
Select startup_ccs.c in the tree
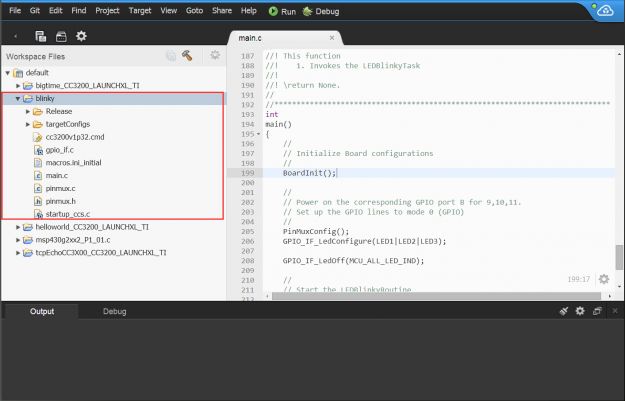coord(68,214)
